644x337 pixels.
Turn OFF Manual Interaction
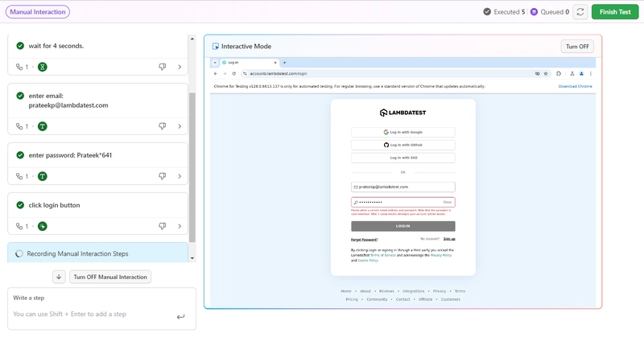[110, 277]
